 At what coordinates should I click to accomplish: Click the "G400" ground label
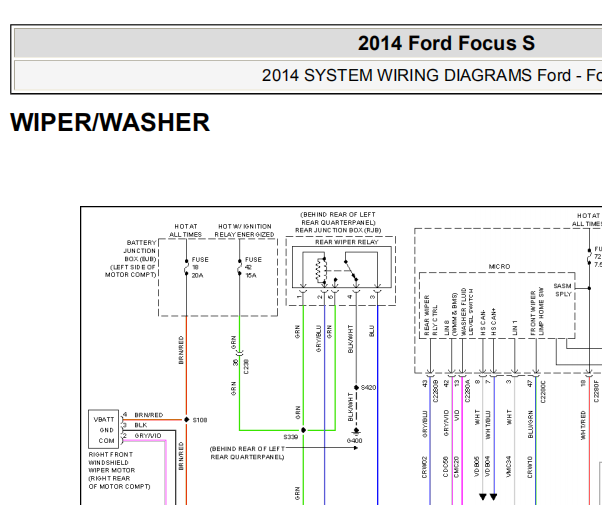[354, 441]
